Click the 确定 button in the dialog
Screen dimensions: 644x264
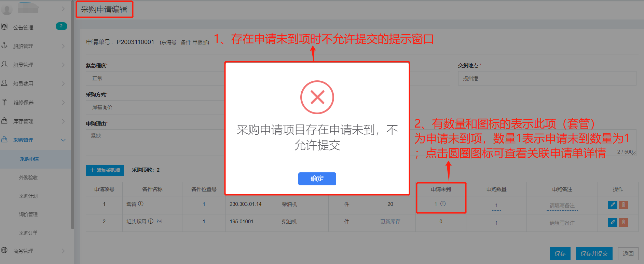[x=317, y=179]
